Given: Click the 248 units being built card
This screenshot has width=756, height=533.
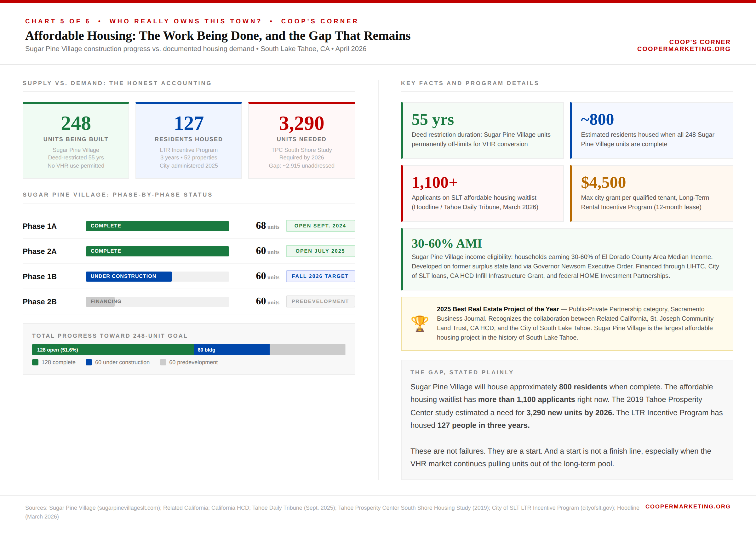Looking at the screenshot, I should 76,140.
